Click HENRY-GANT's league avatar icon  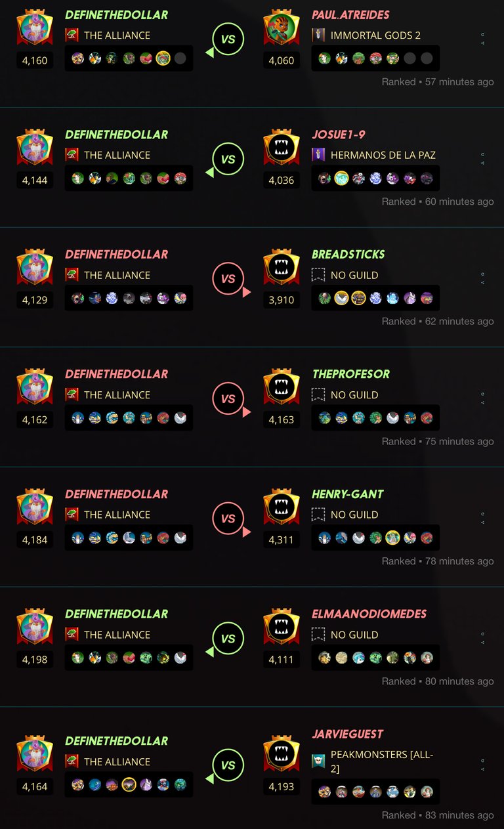[282, 509]
